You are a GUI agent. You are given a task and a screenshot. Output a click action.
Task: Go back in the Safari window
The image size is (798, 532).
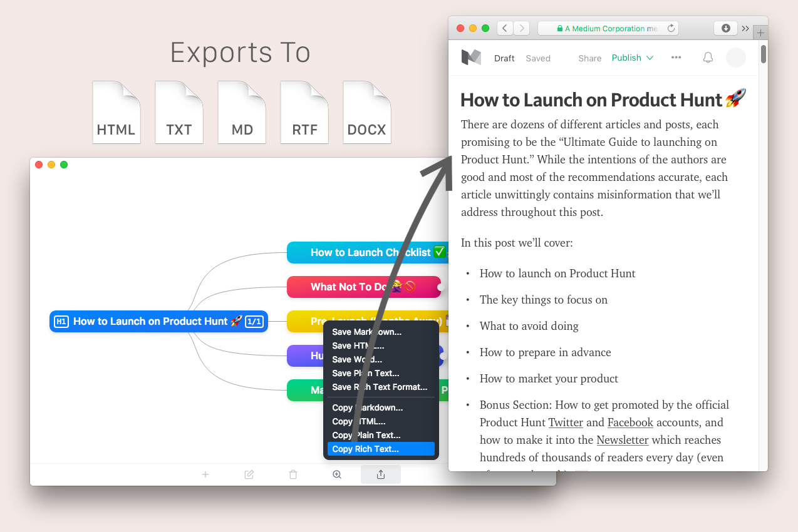point(505,28)
